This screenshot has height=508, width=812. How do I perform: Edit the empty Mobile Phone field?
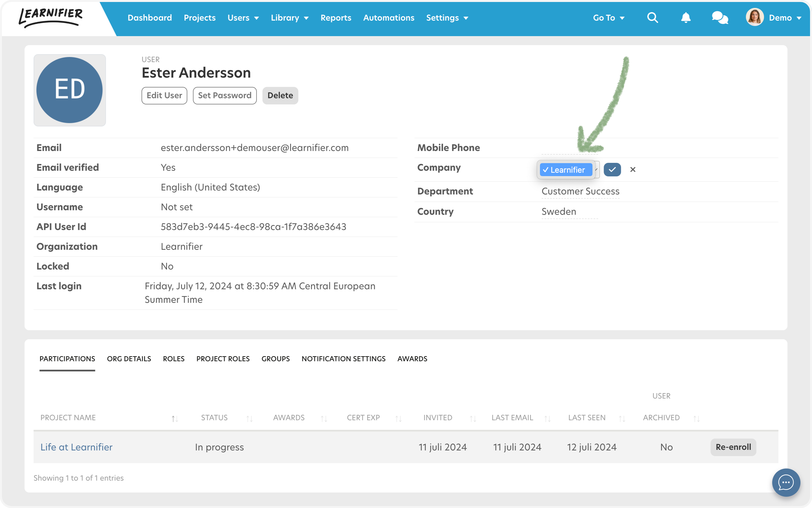(x=570, y=148)
